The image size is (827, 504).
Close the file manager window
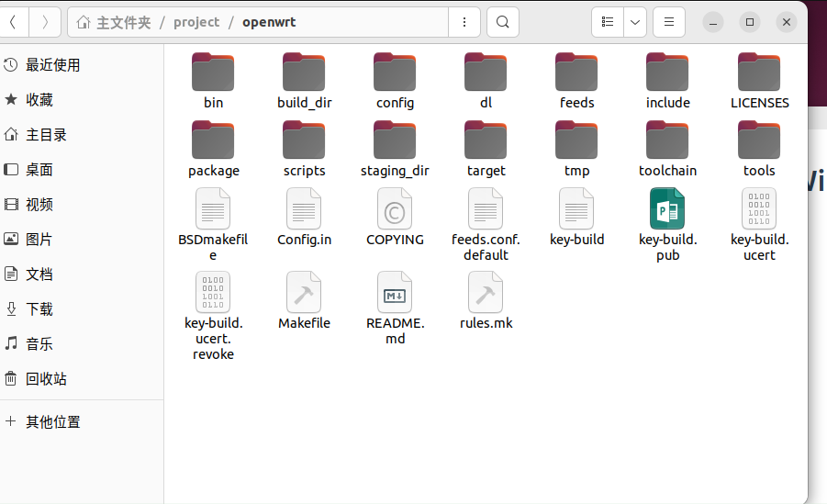(787, 22)
